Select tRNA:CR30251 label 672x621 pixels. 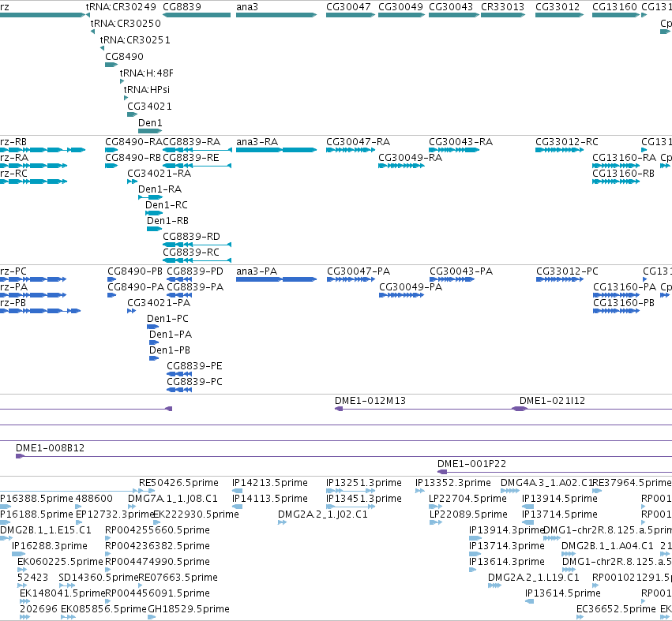135,39
